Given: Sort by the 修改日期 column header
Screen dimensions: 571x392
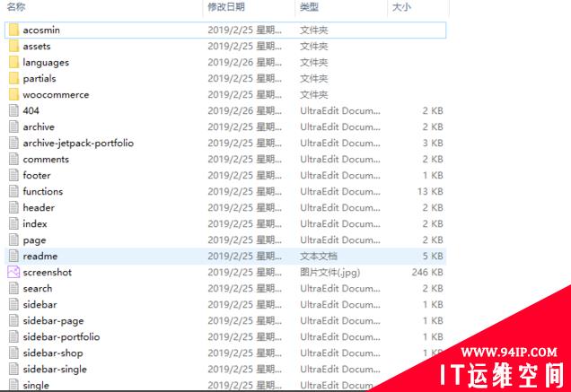Looking at the screenshot, I should coord(226,7).
